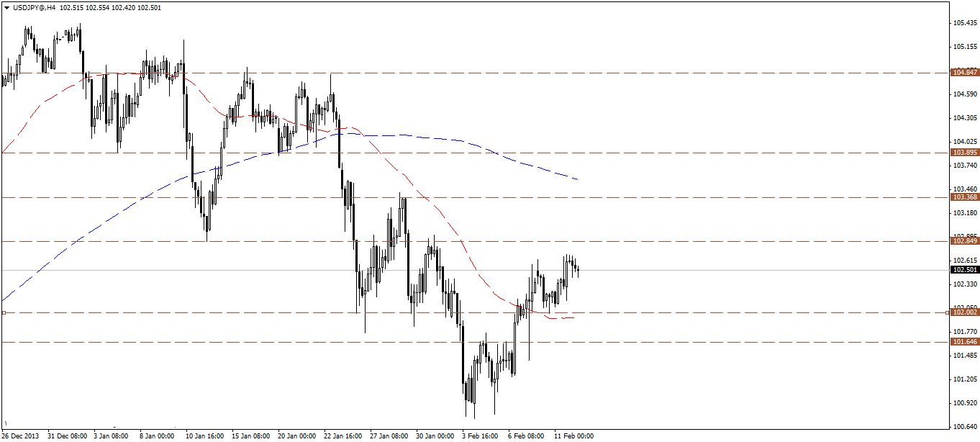Click the 104.305 price axis value
Screen dimensions: 980x442
(965, 118)
